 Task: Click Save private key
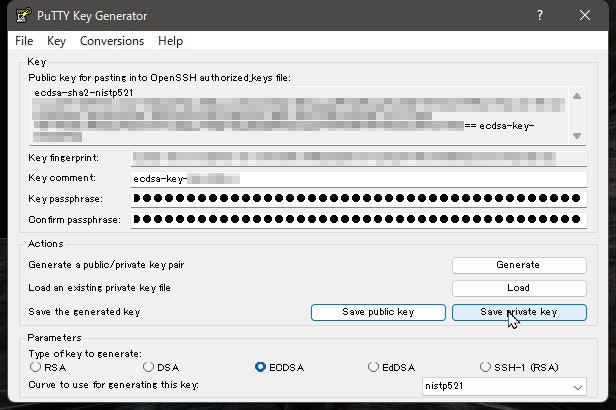519,312
